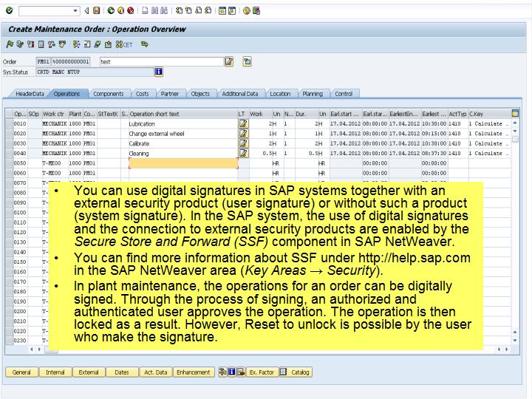The image size is (532, 399).
Task: Click the Create New Session icon
Action: pos(222,10)
